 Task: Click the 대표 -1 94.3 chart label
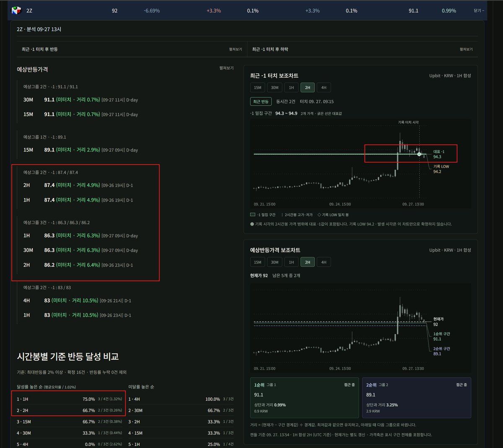(439, 154)
